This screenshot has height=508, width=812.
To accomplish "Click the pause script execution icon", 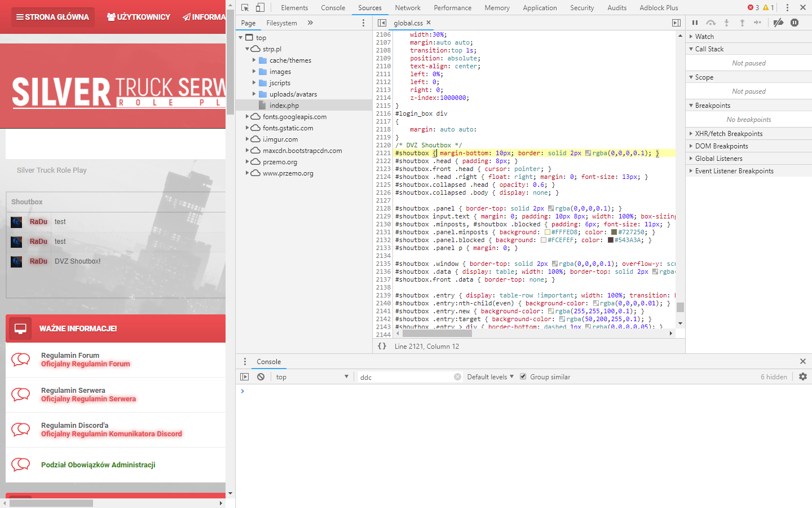I will 695,23.
